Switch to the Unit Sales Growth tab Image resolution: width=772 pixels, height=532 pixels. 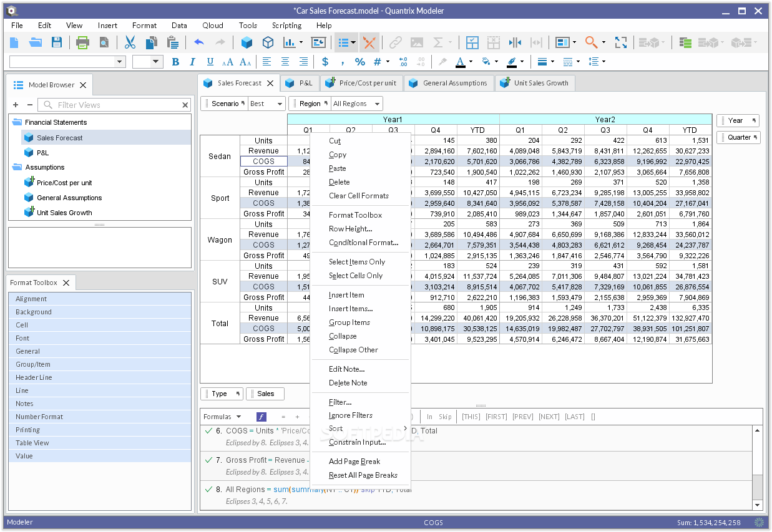pyautogui.click(x=535, y=83)
